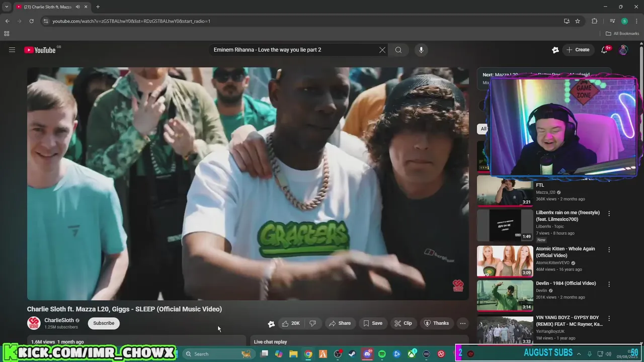This screenshot has height=362, width=644.
Task: Open Chrome profile avatar S
Action: [x=624, y=21]
